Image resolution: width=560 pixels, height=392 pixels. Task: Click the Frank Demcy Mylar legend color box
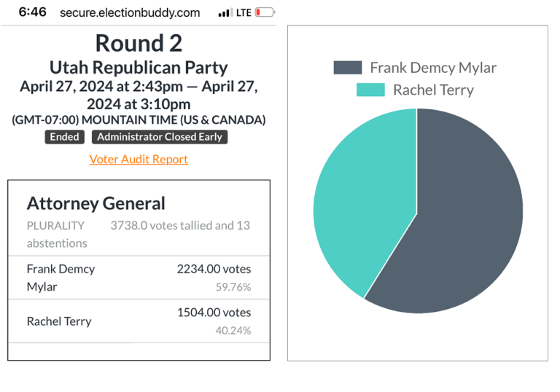(x=348, y=68)
